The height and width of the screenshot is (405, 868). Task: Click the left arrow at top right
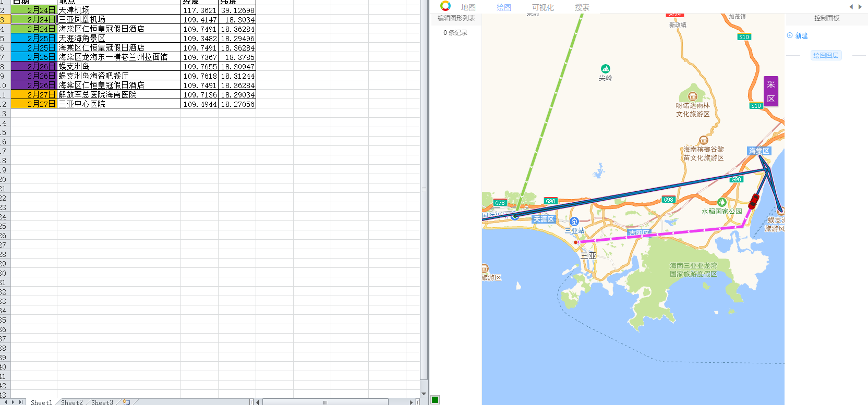click(851, 7)
